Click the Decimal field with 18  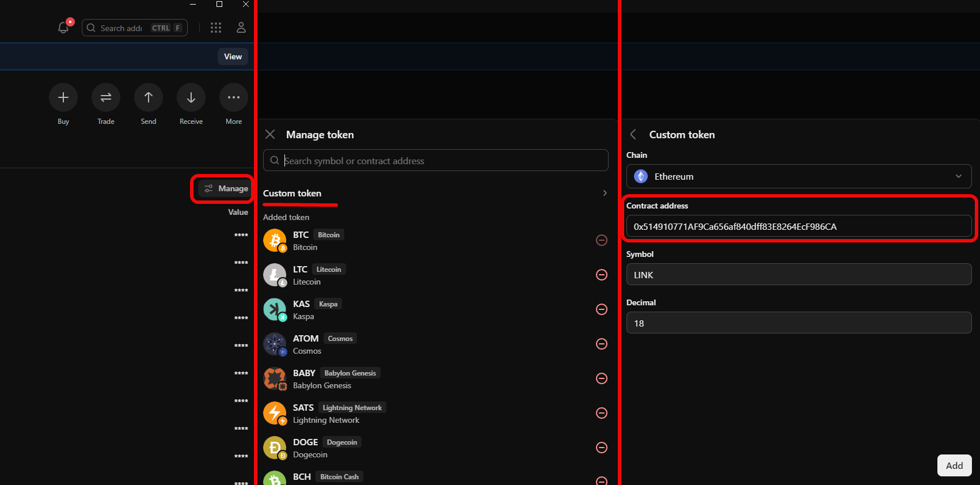point(799,323)
